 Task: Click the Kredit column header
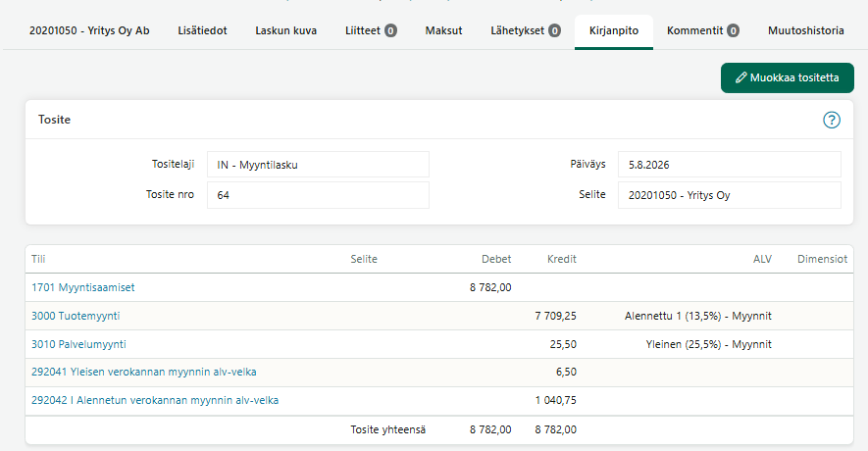[561, 259]
